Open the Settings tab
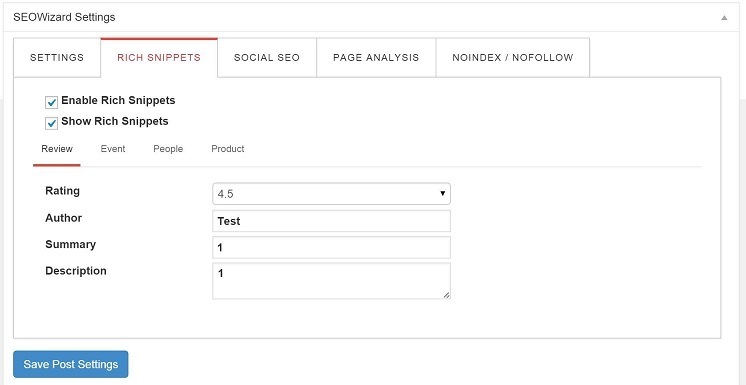This screenshot has width=746, height=385. (x=57, y=58)
